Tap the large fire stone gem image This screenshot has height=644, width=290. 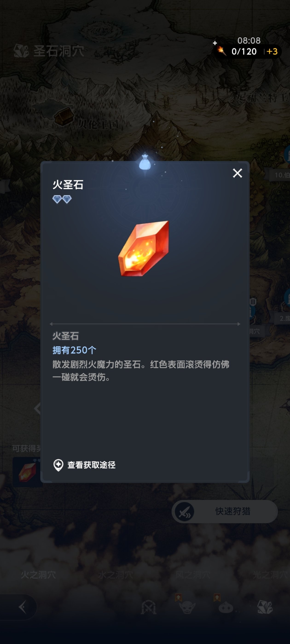point(144,248)
